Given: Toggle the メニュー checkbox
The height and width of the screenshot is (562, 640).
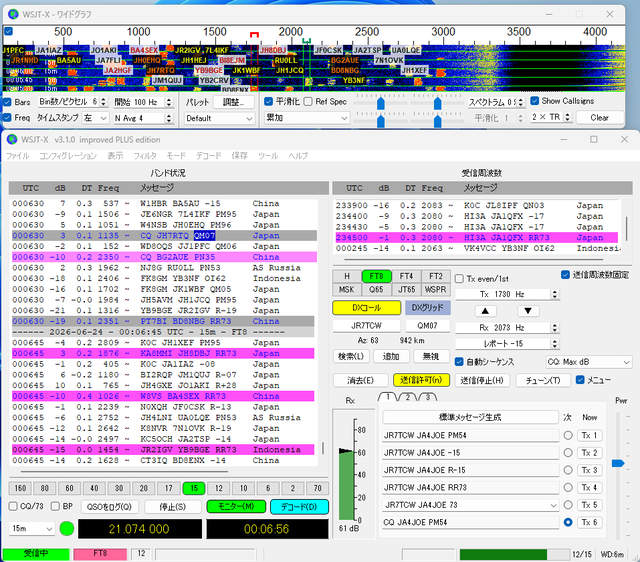Looking at the screenshot, I should (x=580, y=380).
